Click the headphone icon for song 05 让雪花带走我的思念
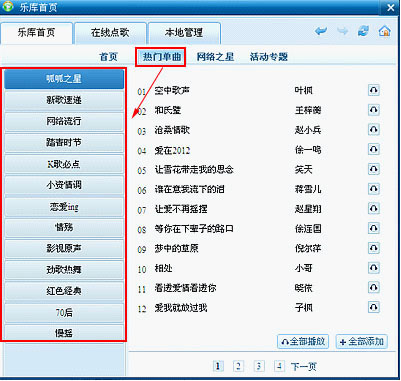This screenshot has width=401, height=381. coord(374,169)
